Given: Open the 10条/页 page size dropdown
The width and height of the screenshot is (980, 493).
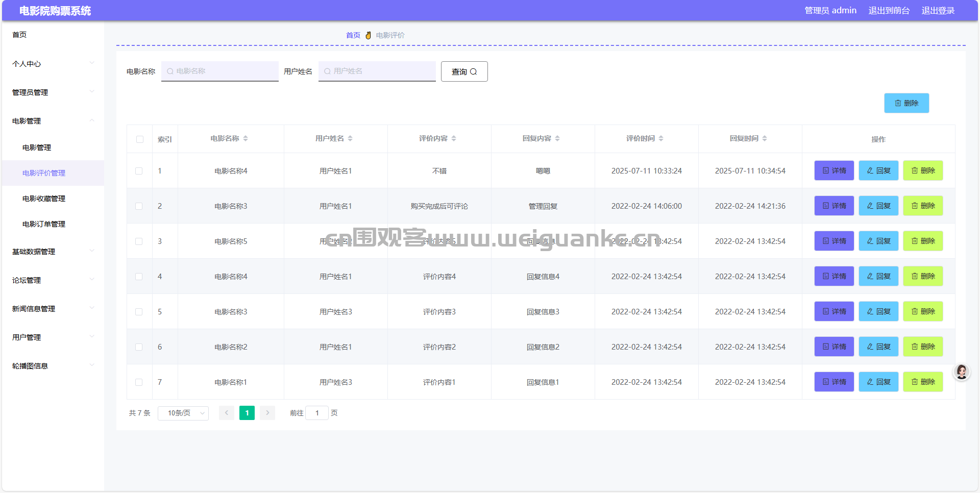Looking at the screenshot, I should click(x=183, y=413).
